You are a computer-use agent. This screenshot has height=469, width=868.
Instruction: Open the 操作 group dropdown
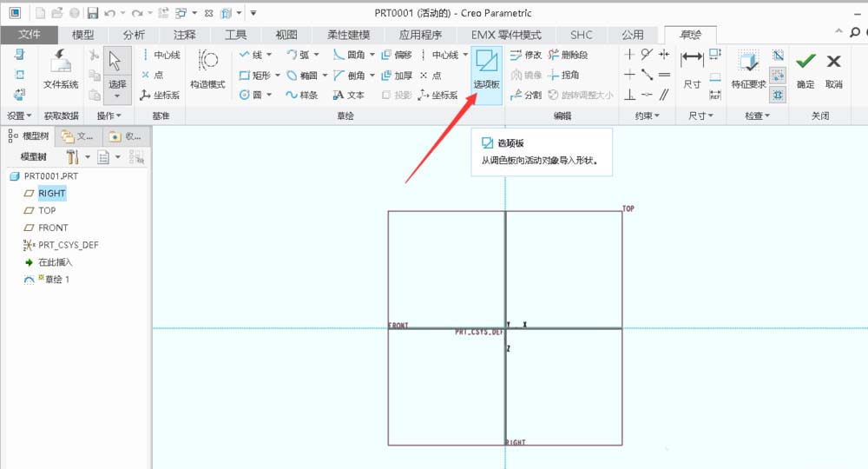tap(109, 116)
